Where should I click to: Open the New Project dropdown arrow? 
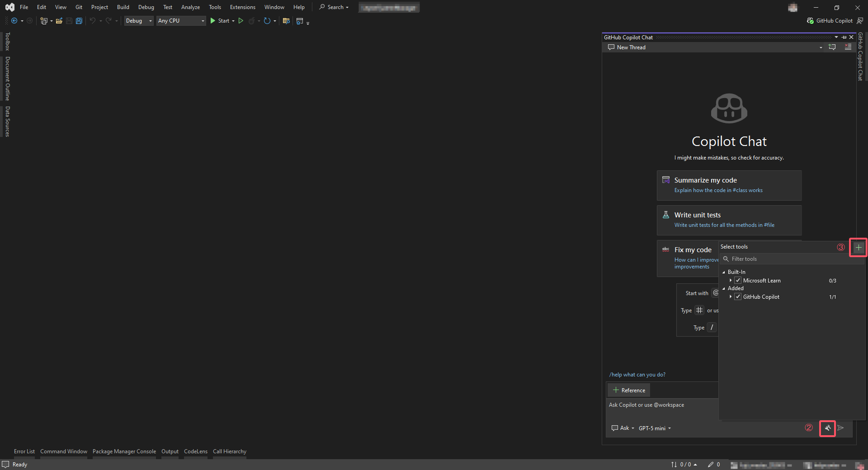coord(52,21)
